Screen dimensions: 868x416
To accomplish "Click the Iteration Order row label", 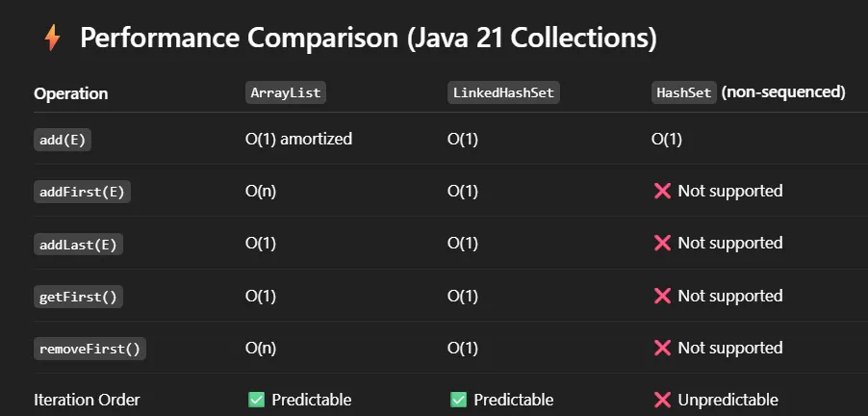I will [87, 400].
